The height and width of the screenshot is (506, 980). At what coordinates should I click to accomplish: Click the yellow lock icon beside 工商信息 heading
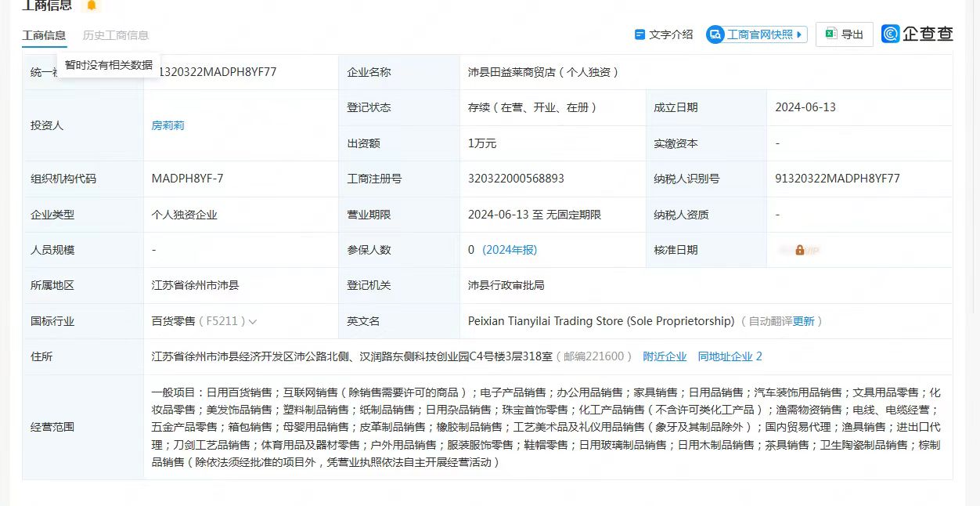click(92, 5)
